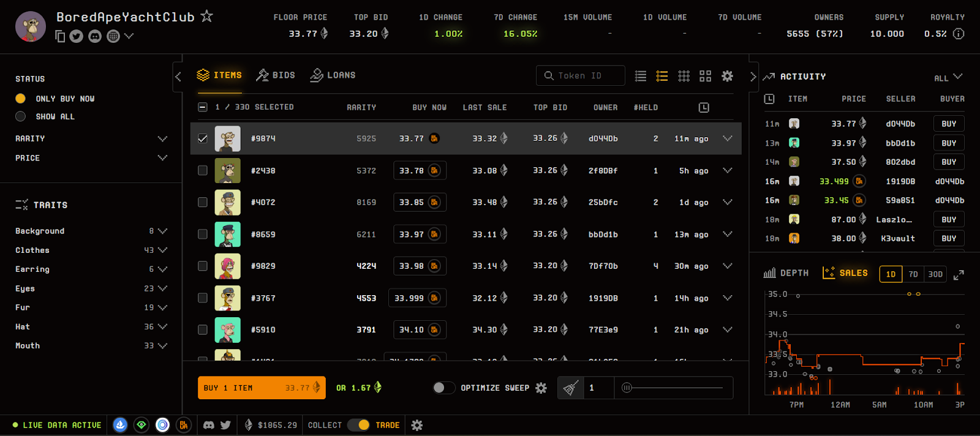This screenshot has width=980, height=436.
Task: Open the collection's Twitter icon in header
Action: click(x=76, y=36)
